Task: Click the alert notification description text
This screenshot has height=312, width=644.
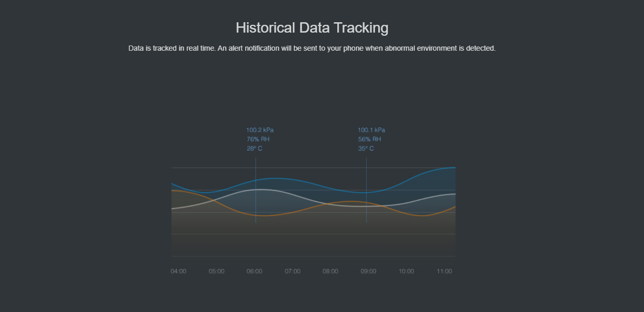Action: (312, 48)
